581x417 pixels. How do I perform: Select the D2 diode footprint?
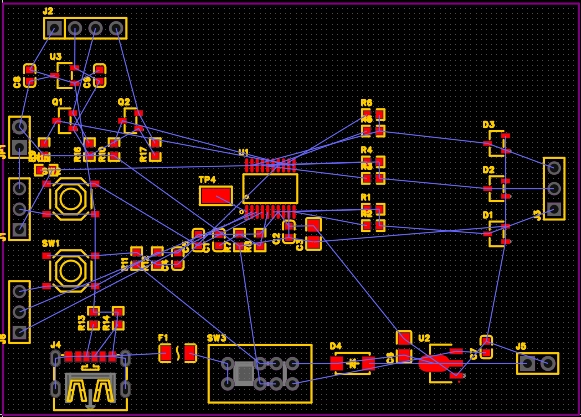[x=497, y=189]
